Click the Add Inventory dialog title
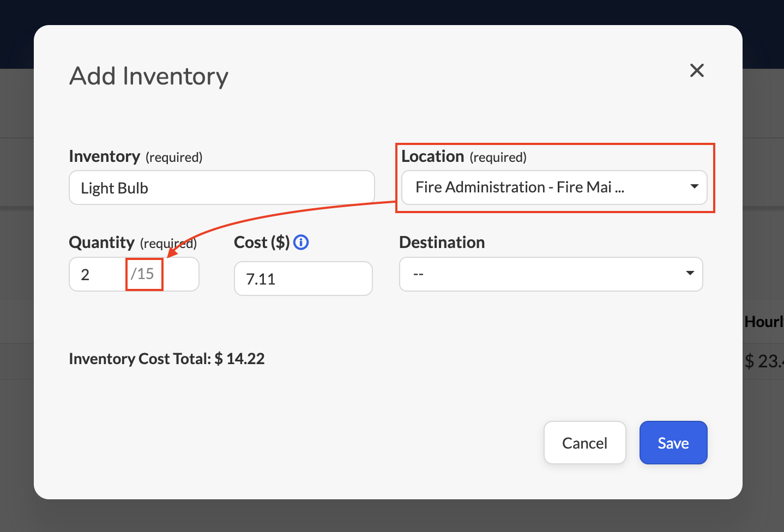This screenshot has width=784, height=532. coord(149,76)
